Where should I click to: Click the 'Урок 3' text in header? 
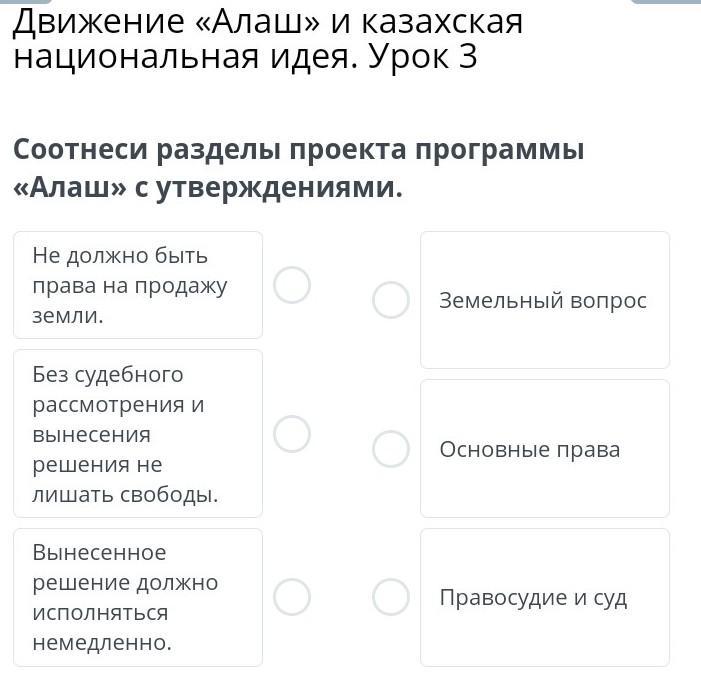click(423, 58)
